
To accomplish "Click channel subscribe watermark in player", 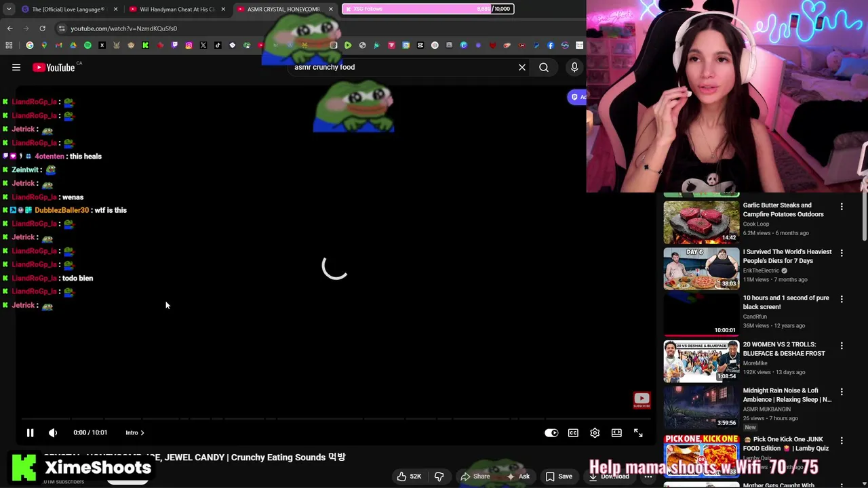I will point(642,400).
